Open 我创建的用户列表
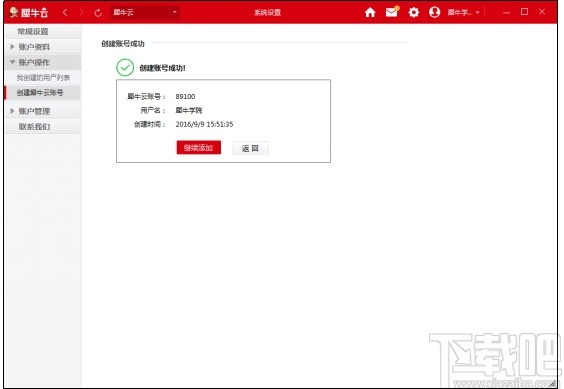The width and height of the screenshot is (564, 389). click(x=43, y=77)
